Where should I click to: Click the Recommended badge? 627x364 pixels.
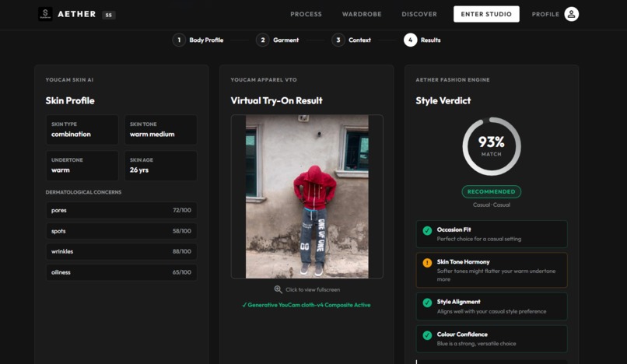pos(492,191)
